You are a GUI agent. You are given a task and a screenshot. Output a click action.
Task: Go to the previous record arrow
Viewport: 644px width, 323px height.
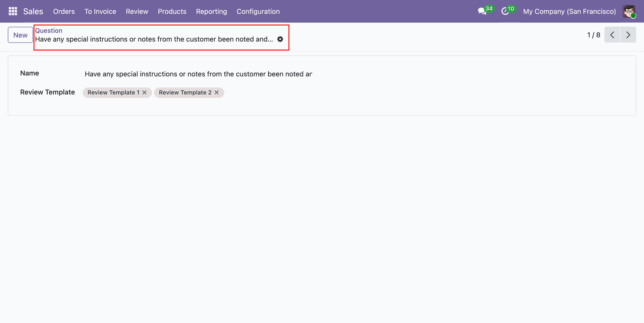612,35
